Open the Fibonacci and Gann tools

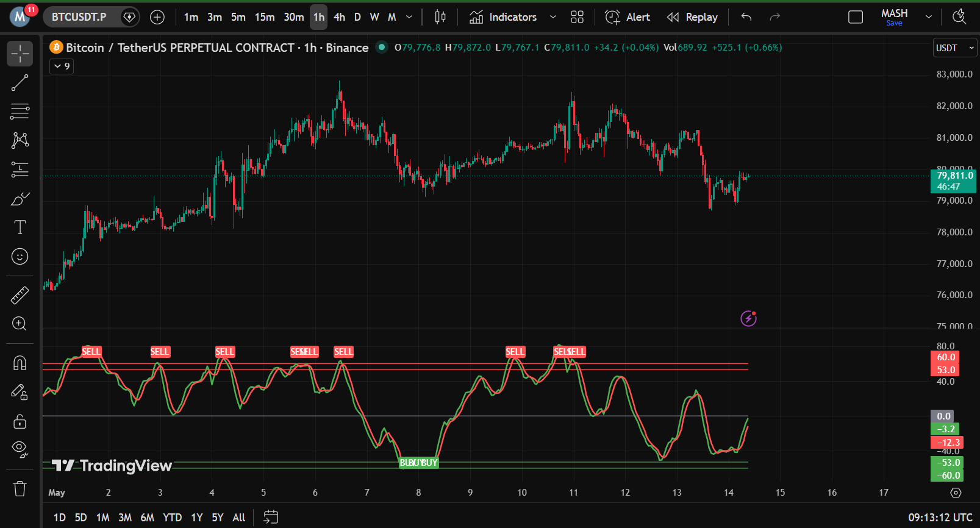20,112
